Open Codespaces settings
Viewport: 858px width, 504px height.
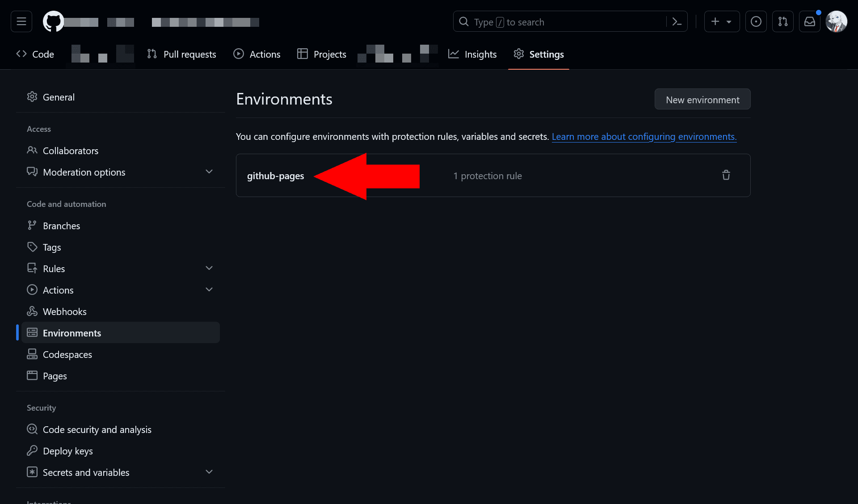click(121, 354)
